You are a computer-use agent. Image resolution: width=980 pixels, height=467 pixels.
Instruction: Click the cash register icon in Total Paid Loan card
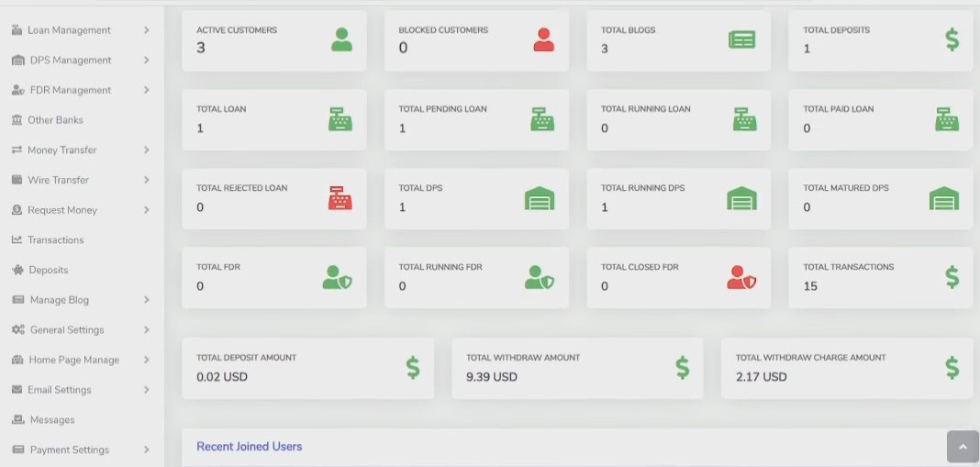pyautogui.click(x=947, y=118)
